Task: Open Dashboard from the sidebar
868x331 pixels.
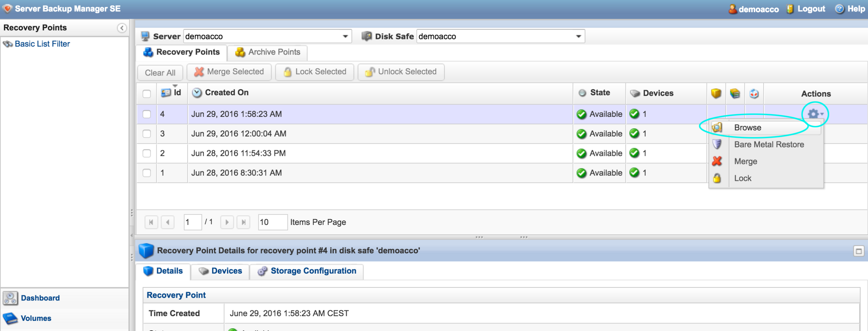Action: tap(40, 298)
